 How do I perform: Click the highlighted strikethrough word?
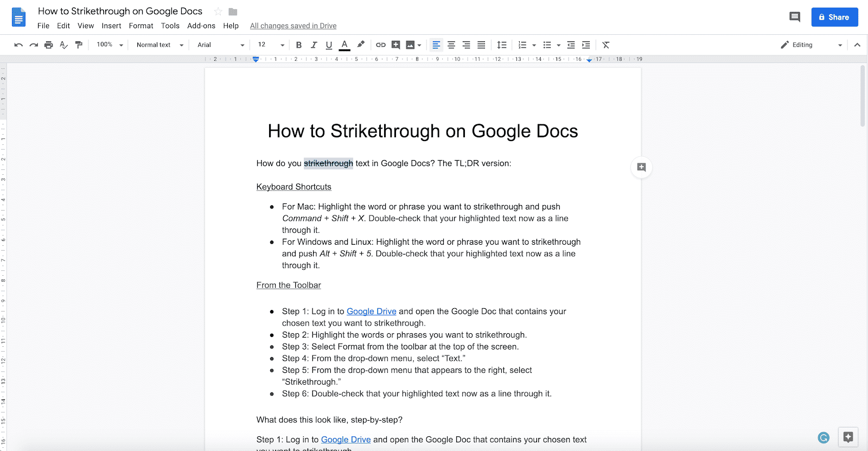[x=328, y=163]
